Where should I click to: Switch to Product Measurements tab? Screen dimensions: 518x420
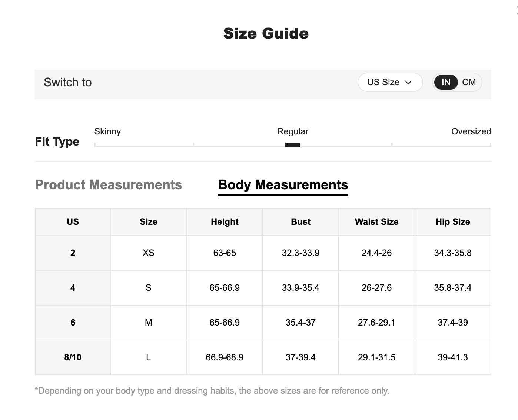(108, 185)
